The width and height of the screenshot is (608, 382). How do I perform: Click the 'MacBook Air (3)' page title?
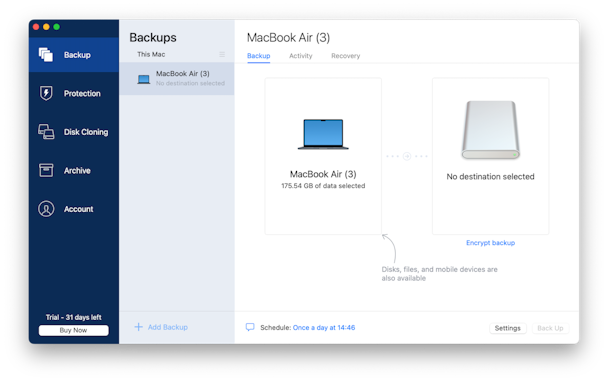pyautogui.click(x=288, y=38)
